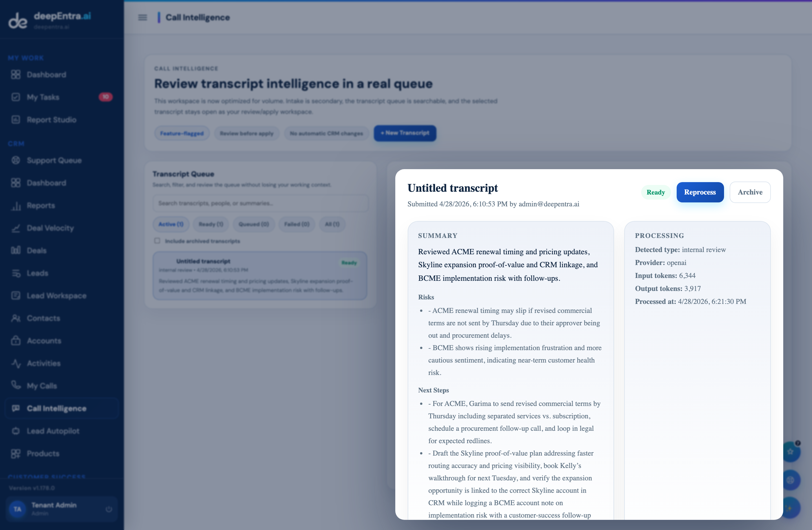Click the TA user avatar
Viewport: 812px width, 530px height.
coord(17,509)
